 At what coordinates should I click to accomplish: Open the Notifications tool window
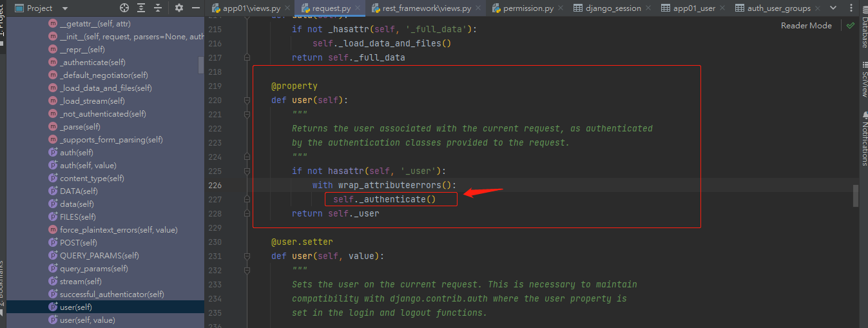[x=864, y=139]
